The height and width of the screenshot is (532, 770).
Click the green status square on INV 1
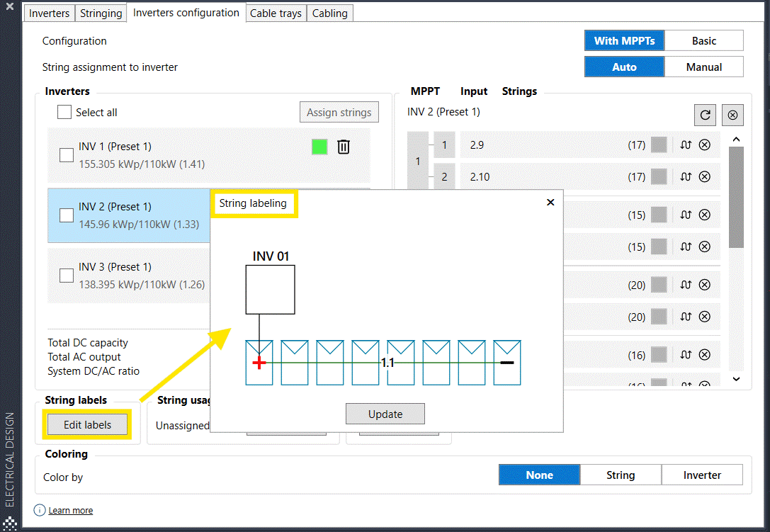coord(319,147)
